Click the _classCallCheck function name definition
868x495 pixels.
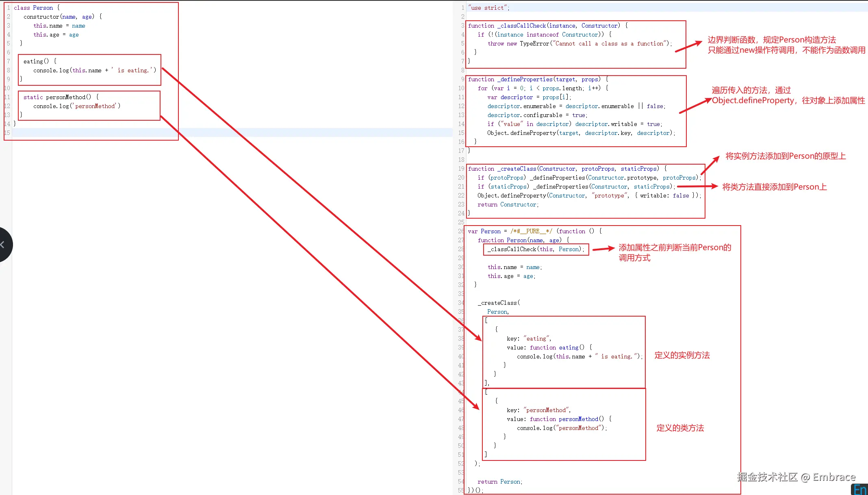tap(521, 26)
